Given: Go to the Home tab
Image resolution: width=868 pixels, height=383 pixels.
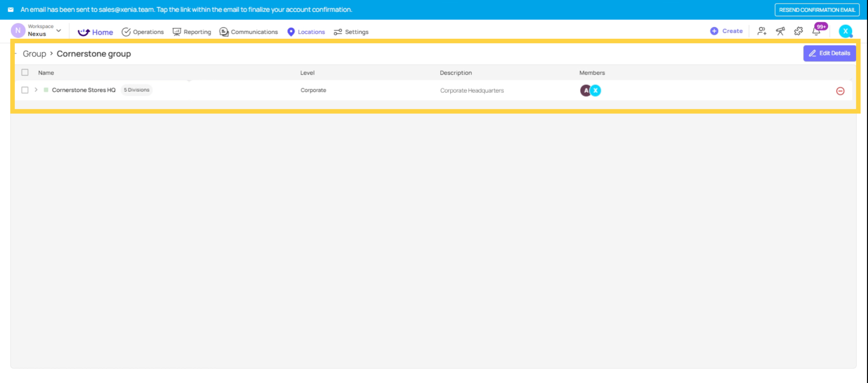Looking at the screenshot, I should click(95, 32).
